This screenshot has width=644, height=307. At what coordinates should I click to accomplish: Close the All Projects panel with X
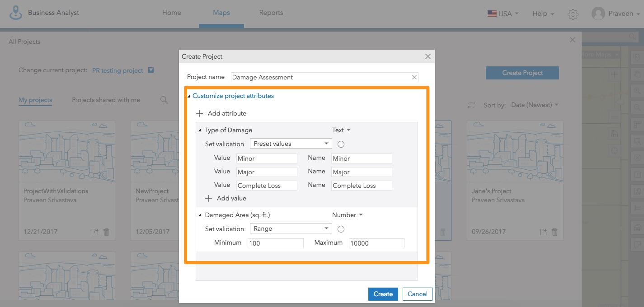(x=573, y=40)
